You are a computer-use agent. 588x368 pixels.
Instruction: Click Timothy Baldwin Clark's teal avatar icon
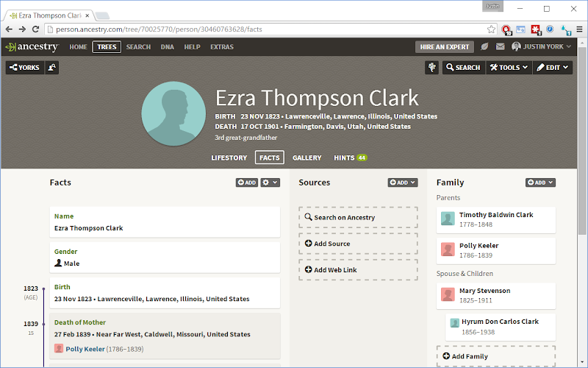448,219
